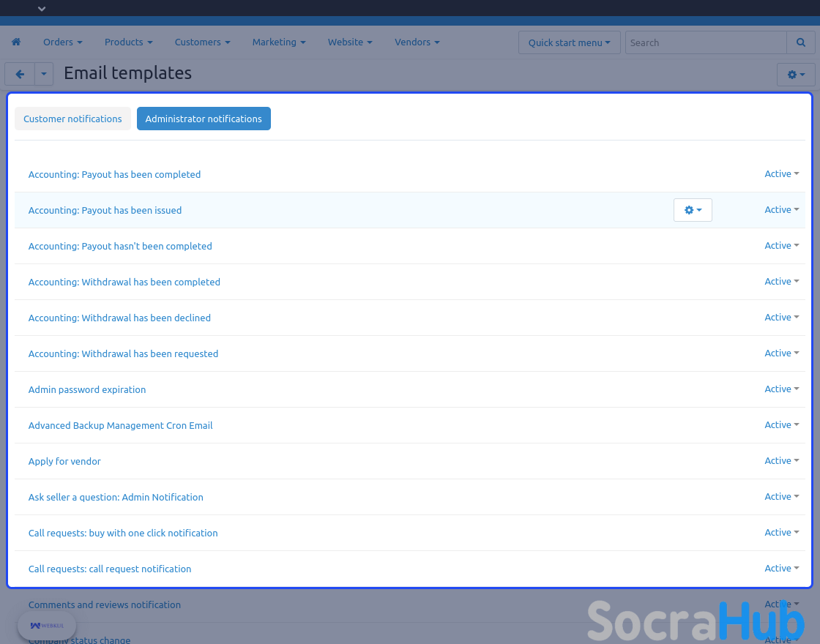Open the Orders menu

(63, 42)
